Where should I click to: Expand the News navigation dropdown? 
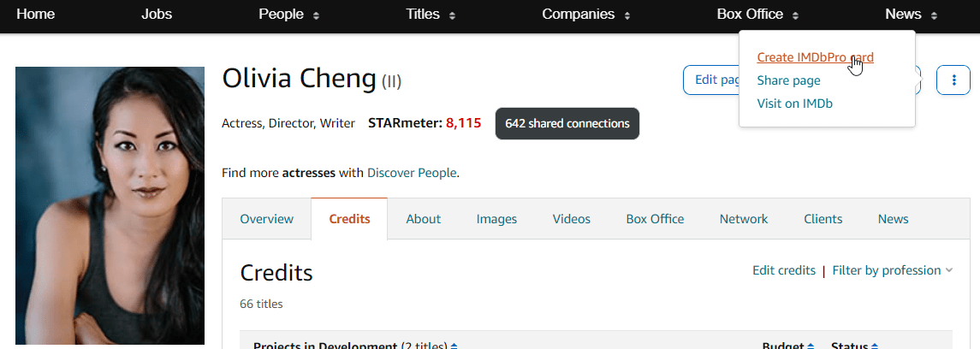(x=934, y=15)
